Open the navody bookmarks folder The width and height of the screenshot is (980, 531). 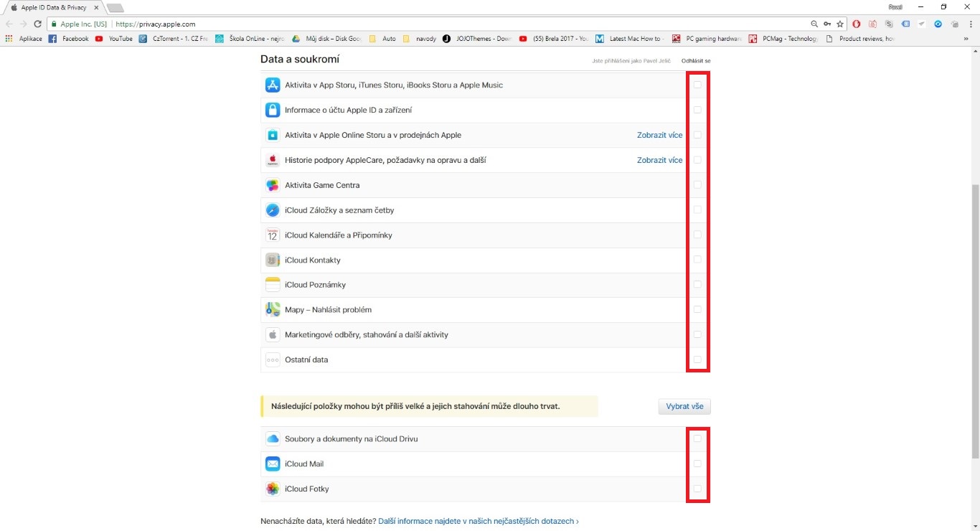pyautogui.click(x=420, y=39)
